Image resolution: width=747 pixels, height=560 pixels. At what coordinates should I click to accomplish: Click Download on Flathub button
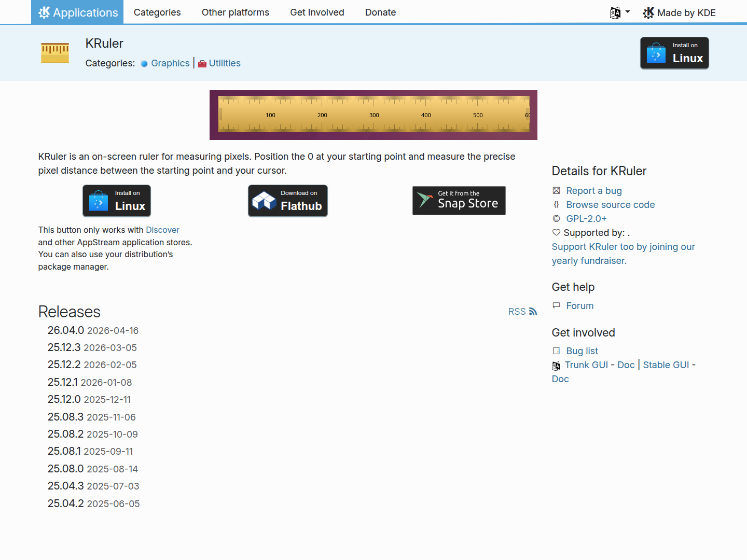click(x=288, y=201)
